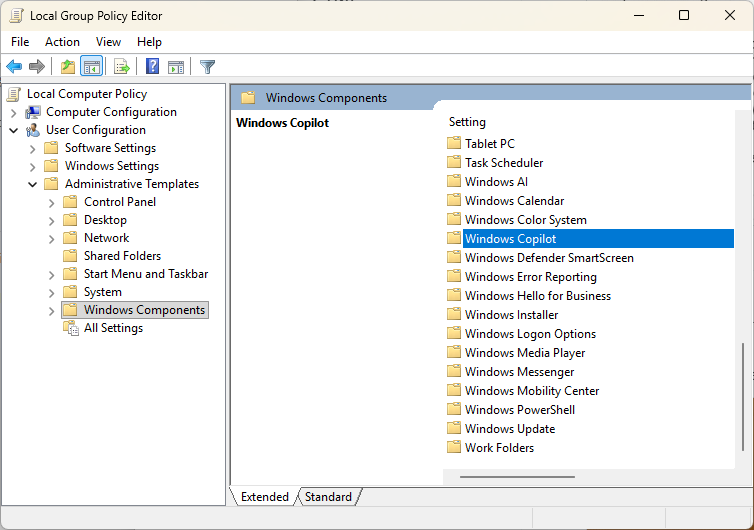This screenshot has width=754, height=530.
Task: Expand the Computer Configuration node
Action: (x=14, y=112)
